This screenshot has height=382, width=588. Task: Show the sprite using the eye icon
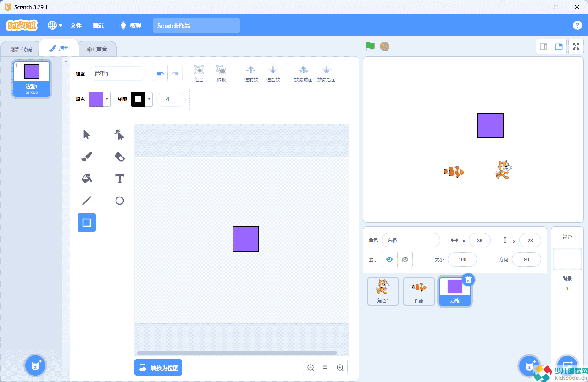(389, 259)
